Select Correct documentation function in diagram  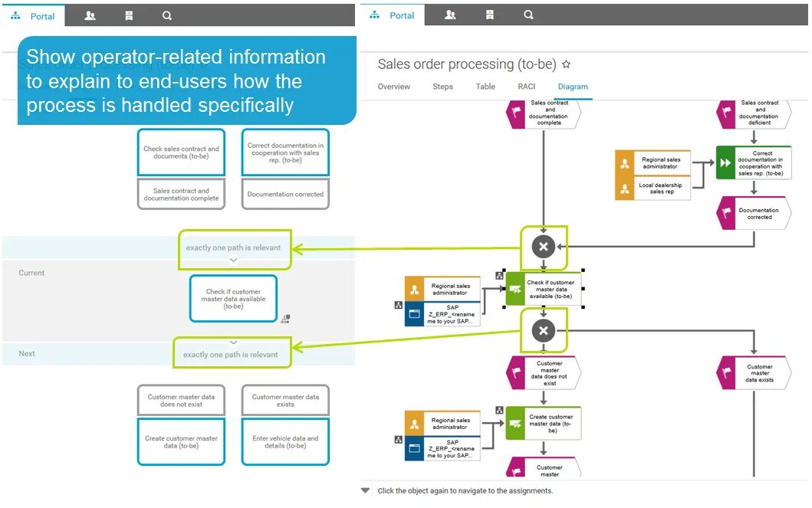click(x=754, y=163)
